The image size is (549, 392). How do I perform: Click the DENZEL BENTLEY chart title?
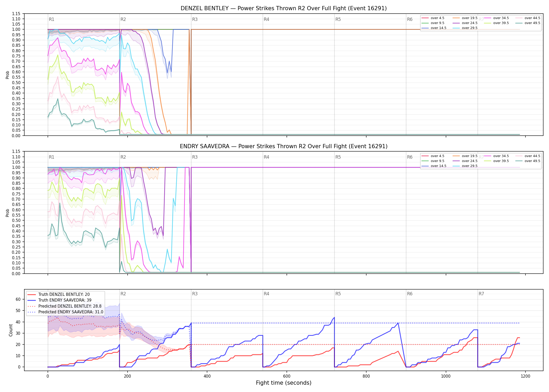(x=284, y=8)
